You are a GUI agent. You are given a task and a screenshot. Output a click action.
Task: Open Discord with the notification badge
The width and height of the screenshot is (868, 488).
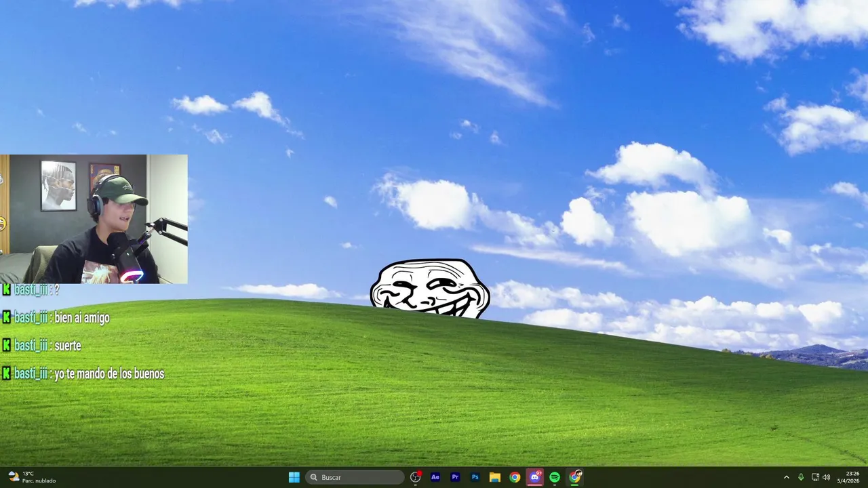pyautogui.click(x=535, y=477)
